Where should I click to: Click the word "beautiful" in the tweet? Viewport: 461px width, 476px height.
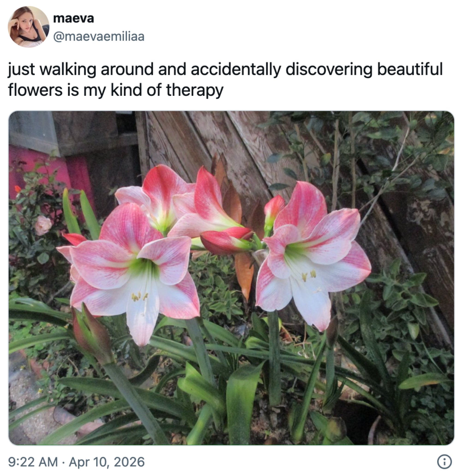point(410,69)
